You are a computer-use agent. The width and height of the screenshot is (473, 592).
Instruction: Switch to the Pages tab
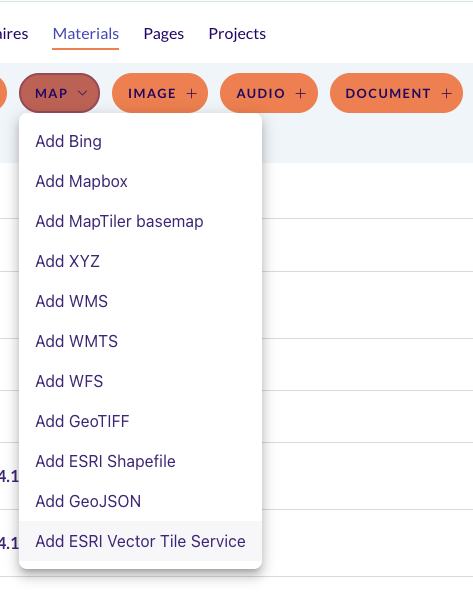point(164,34)
